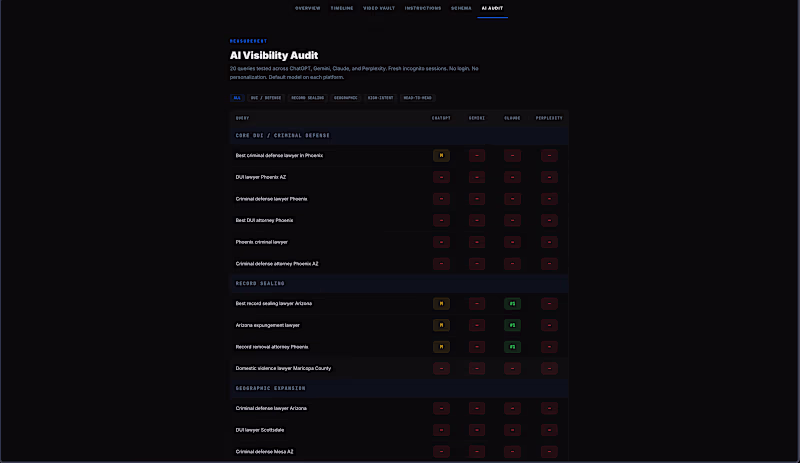Click the Claude column header
The image size is (800, 463).
512,118
